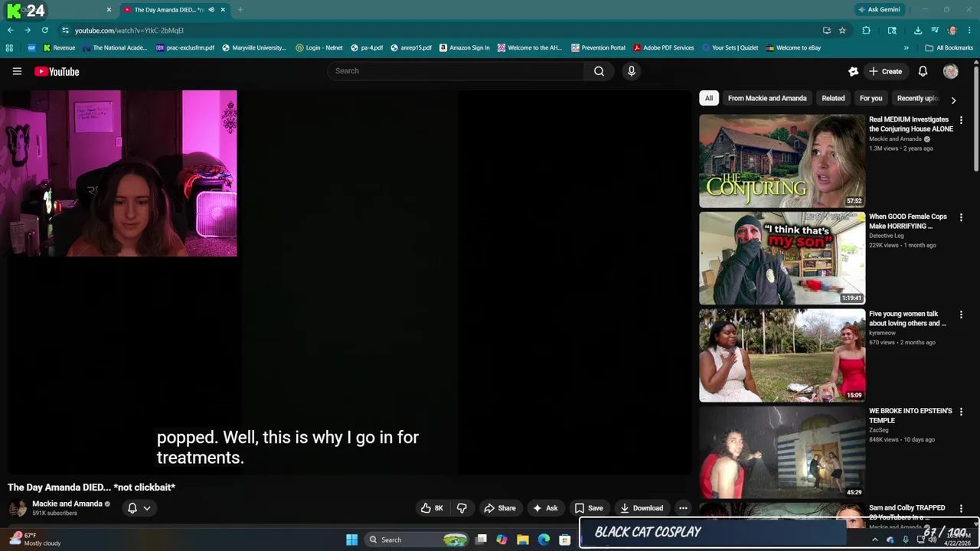Image resolution: width=980 pixels, height=551 pixels.
Task: Open options menu for Epstein's Temple video
Action: (961, 412)
